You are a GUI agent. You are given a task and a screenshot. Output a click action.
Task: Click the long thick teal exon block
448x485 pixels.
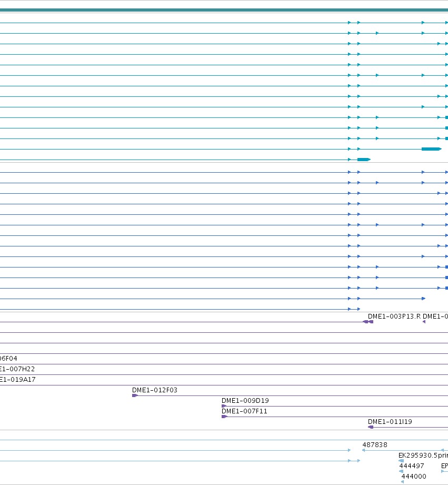pyautogui.click(x=432, y=149)
